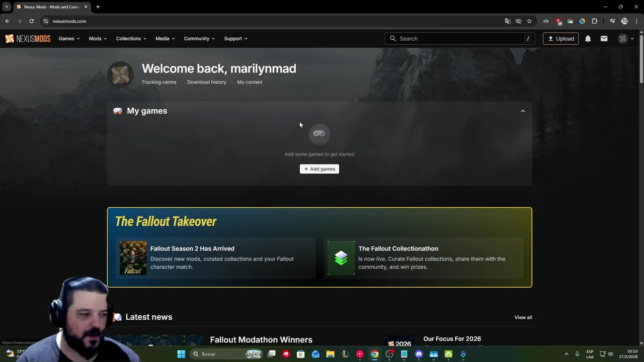
Task: Click the Nexus Mods logo
Action: coord(28,39)
